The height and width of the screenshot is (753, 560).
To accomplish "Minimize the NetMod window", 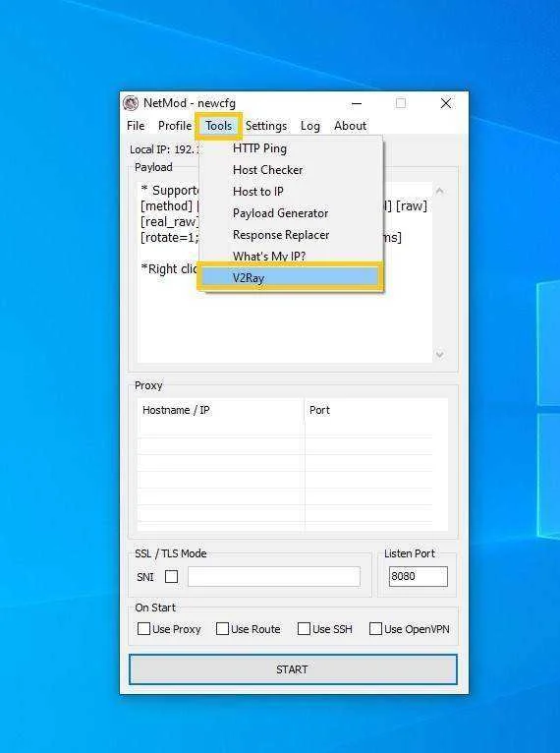I will tap(357, 103).
